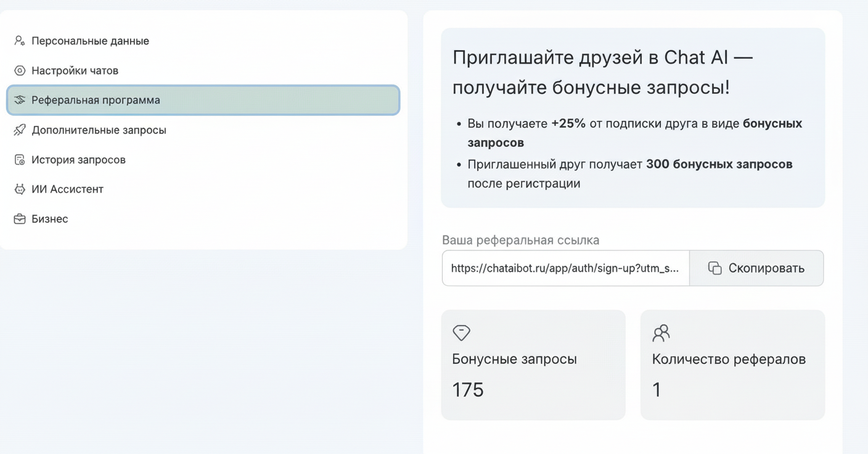Screen dimensions: 868x454
Task: Click the Бонусные запросы 175 card
Action: 533,365
